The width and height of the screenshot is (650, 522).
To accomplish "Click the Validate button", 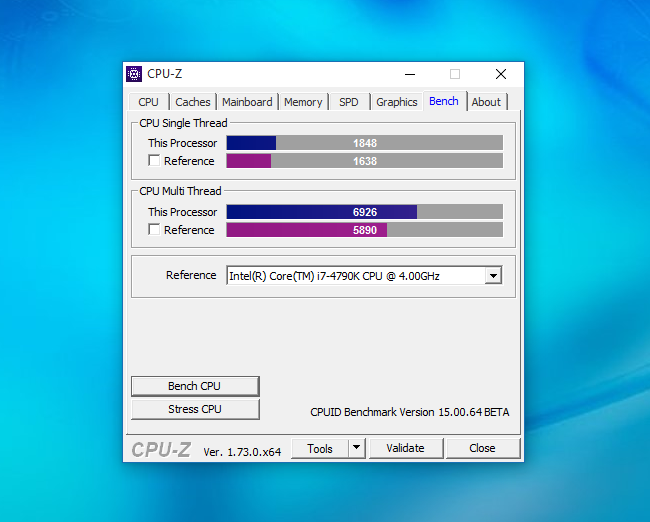I will pyautogui.click(x=405, y=449).
